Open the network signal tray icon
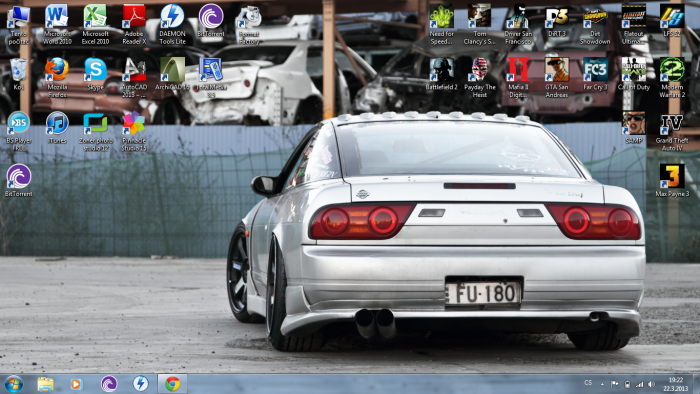This screenshot has height=394, width=700. (639, 384)
